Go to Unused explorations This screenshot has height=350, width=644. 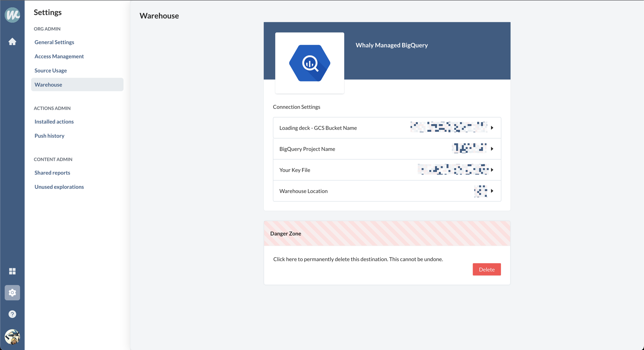click(x=59, y=187)
